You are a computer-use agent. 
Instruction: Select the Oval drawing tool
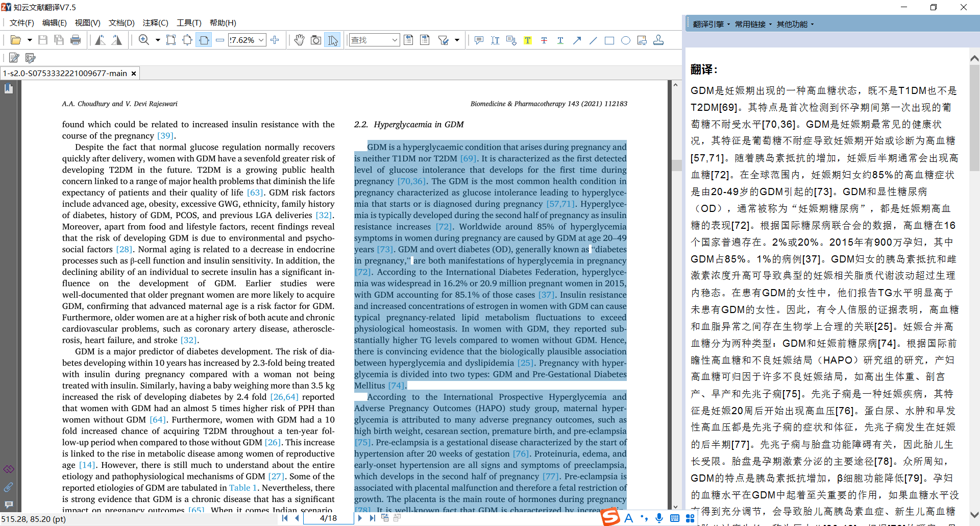pos(626,40)
